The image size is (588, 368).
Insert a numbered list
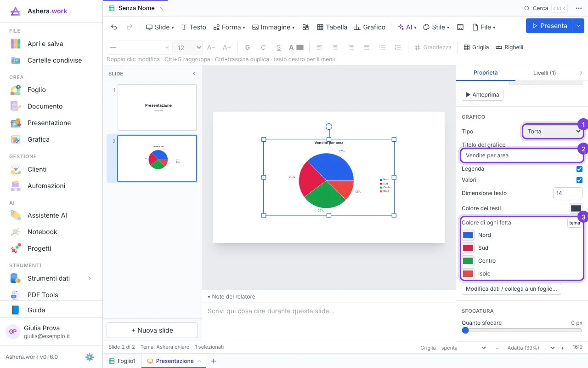pyautogui.click(x=398, y=47)
